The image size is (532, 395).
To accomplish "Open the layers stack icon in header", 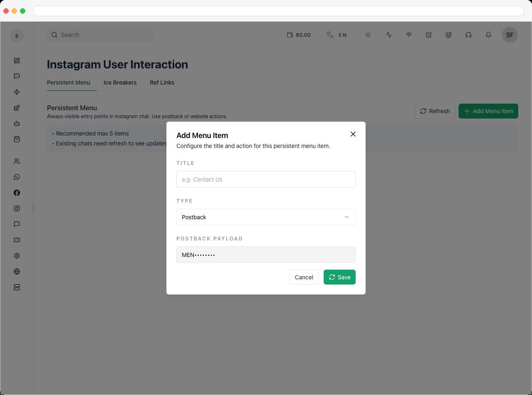I will coord(449,35).
